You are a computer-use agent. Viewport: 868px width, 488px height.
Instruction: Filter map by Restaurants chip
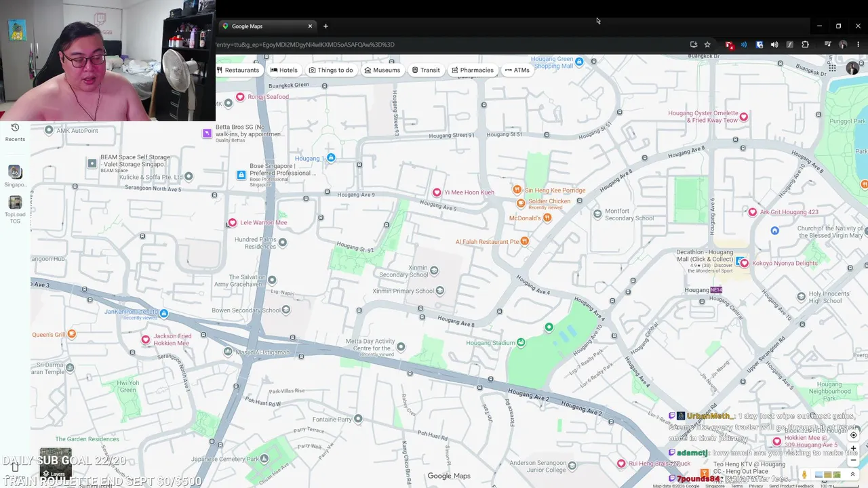click(238, 70)
